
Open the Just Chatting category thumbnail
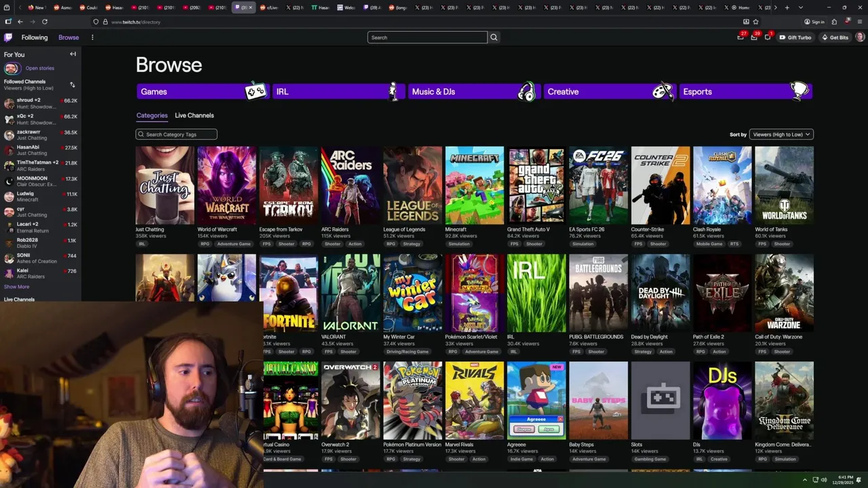(x=165, y=185)
